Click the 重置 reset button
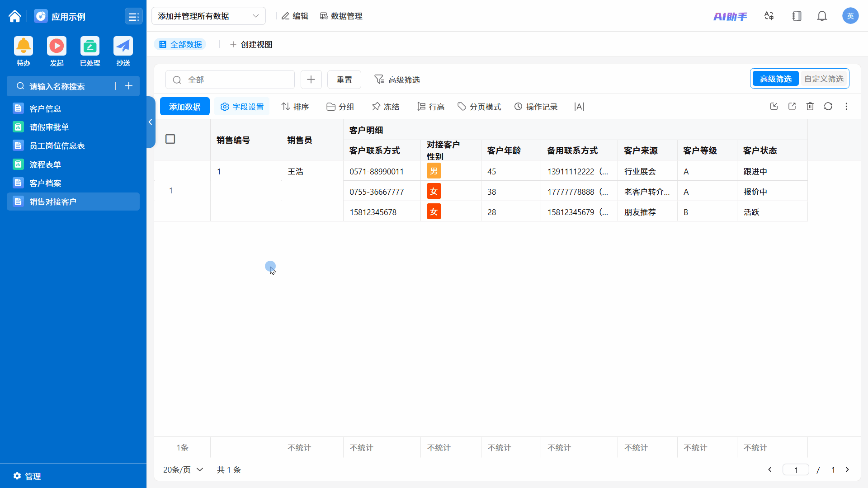Viewport: 868px width, 488px height. [344, 80]
